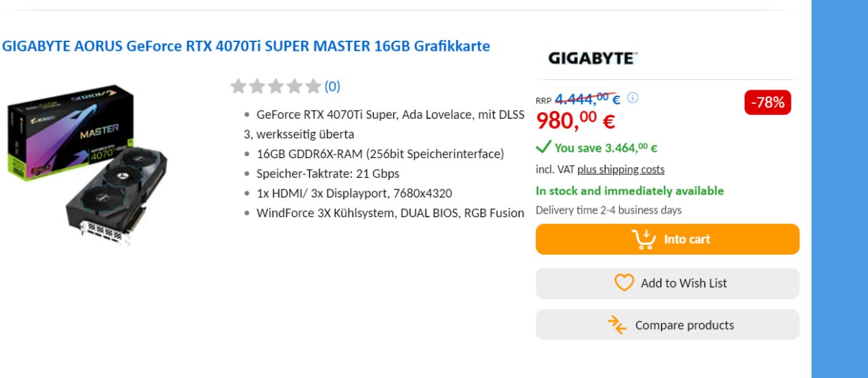Select the fifth rating star

click(x=313, y=86)
